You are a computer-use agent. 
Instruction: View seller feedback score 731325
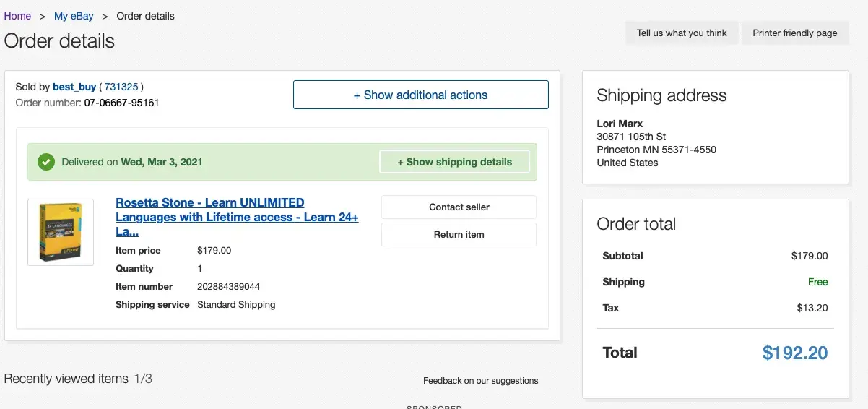[x=121, y=87]
